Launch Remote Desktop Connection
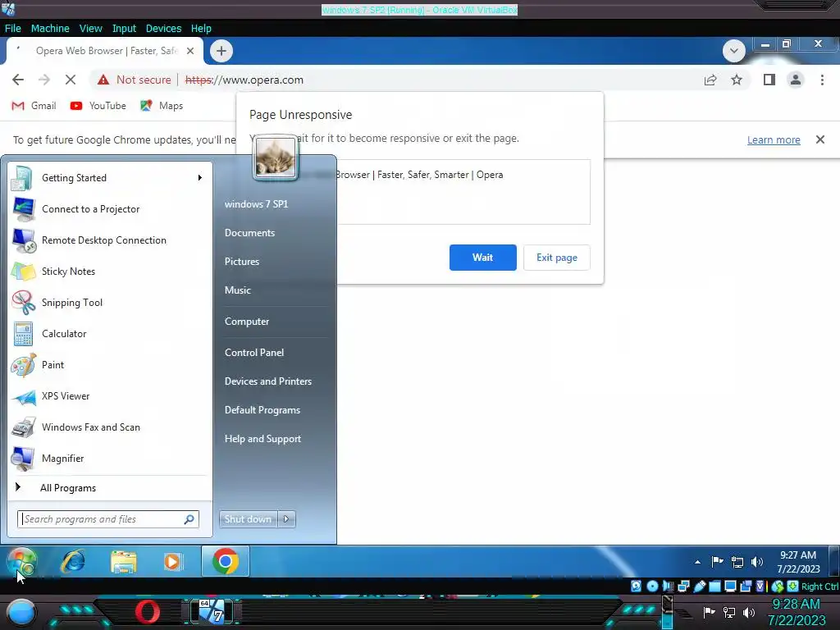The image size is (840, 630). click(110, 240)
